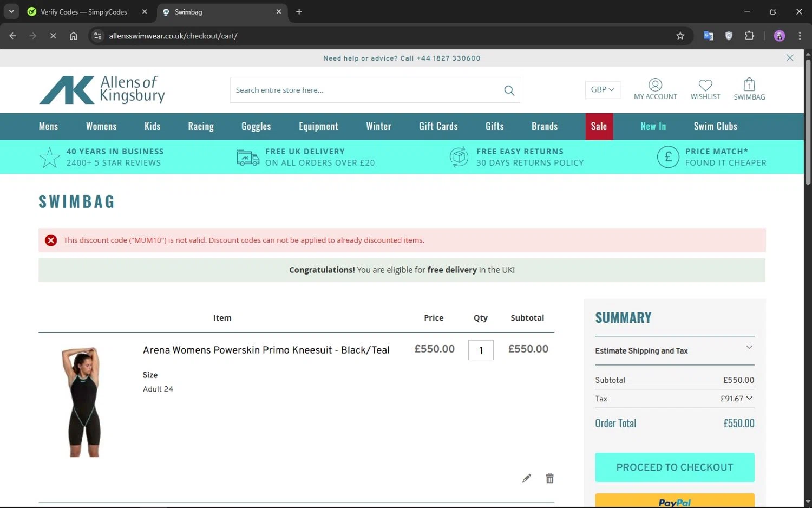Open My Account user icon
Viewport: 812px width, 508px height.
tap(655, 84)
